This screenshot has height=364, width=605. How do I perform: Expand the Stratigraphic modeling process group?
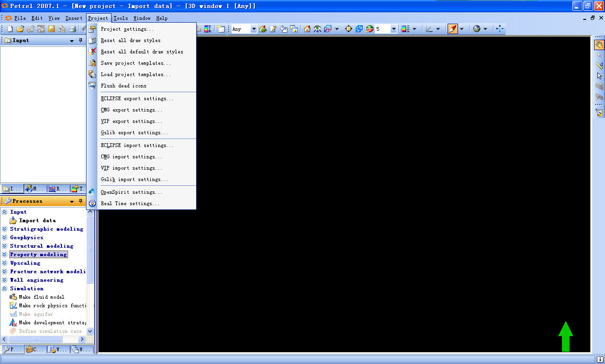point(5,229)
